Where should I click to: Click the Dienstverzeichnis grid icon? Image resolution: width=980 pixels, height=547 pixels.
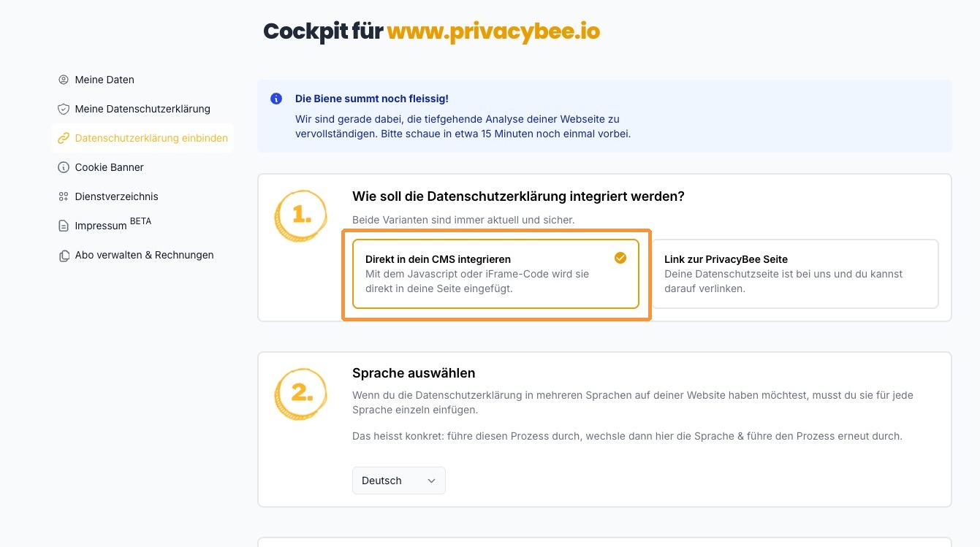pyautogui.click(x=64, y=196)
